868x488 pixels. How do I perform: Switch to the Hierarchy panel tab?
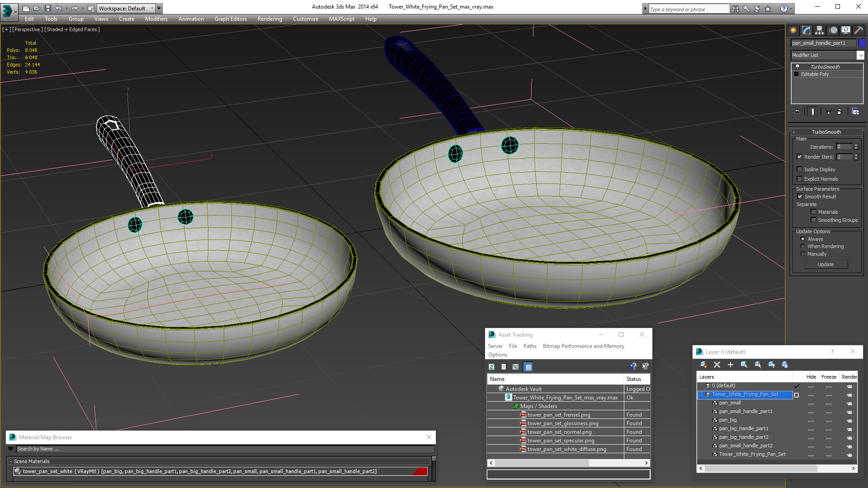[x=819, y=30]
